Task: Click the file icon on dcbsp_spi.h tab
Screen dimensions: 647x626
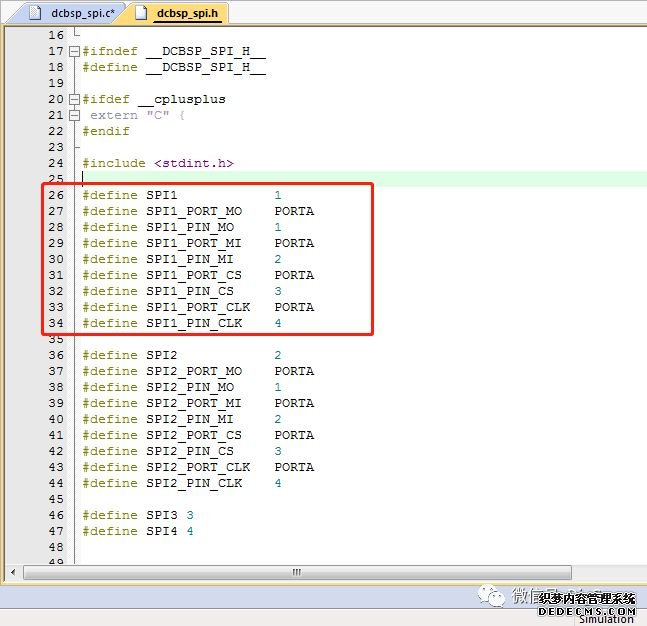Action: point(139,13)
